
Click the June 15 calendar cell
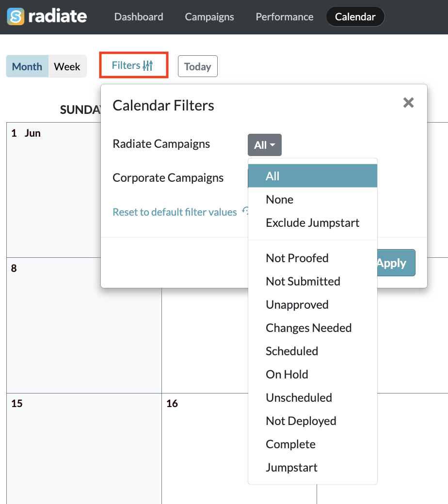pos(84,448)
